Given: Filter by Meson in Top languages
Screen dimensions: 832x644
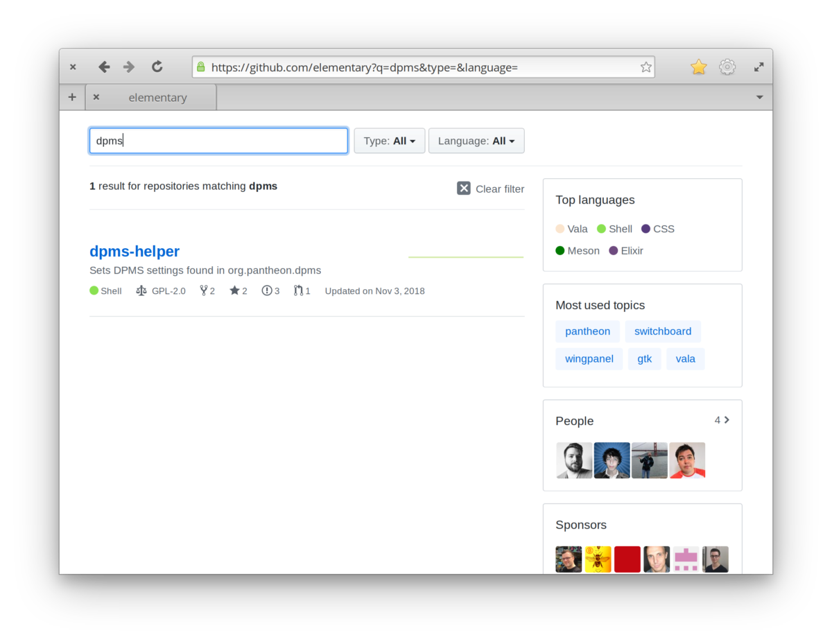Looking at the screenshot, I should coord(578,251).
